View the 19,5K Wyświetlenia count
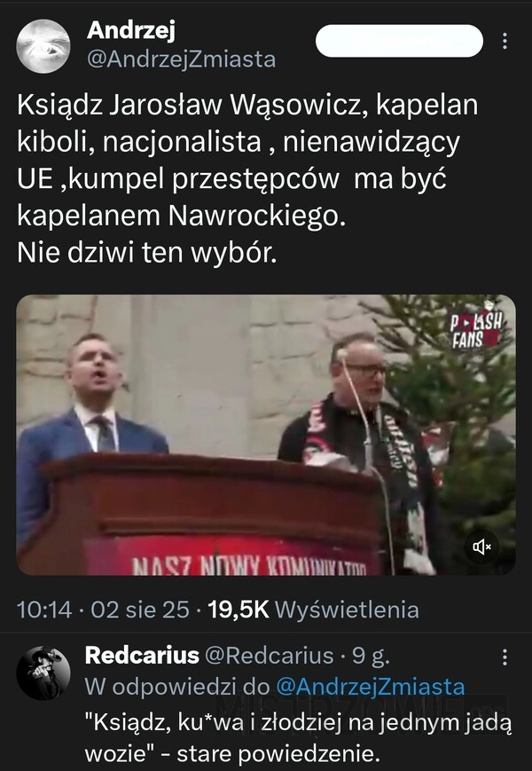 313,610
